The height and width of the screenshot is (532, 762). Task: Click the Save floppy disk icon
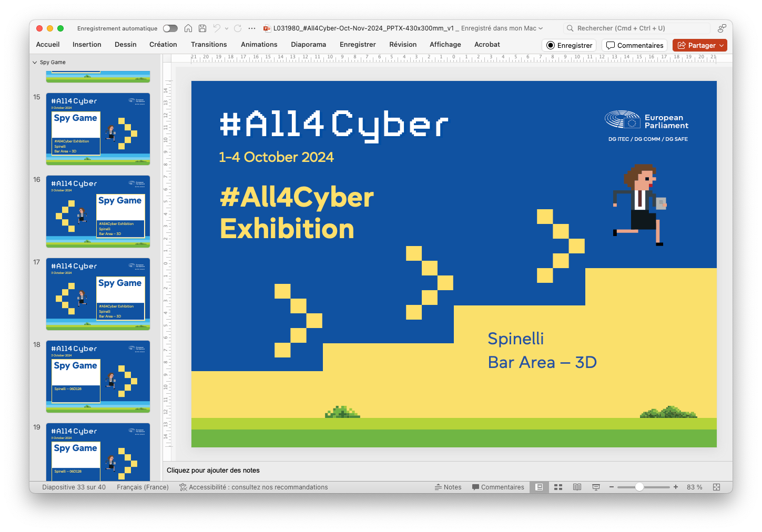point(202,28)
